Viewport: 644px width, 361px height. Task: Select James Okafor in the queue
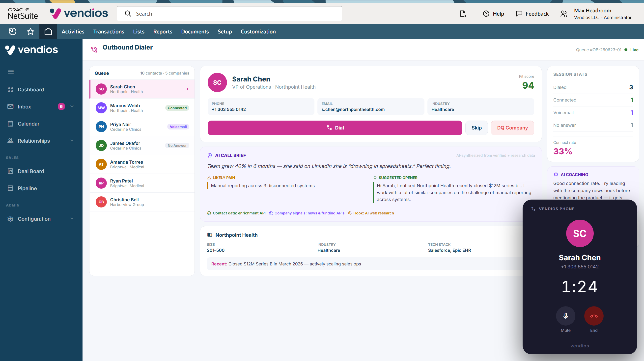click(142, 145)
